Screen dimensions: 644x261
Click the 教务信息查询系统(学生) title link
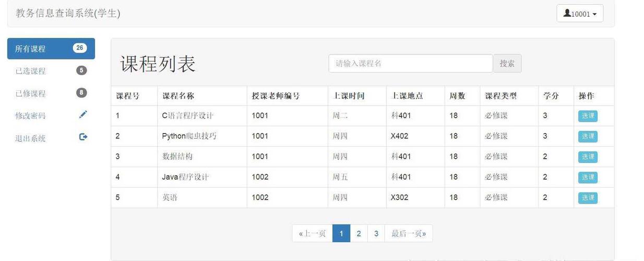[x=68, y=14]
